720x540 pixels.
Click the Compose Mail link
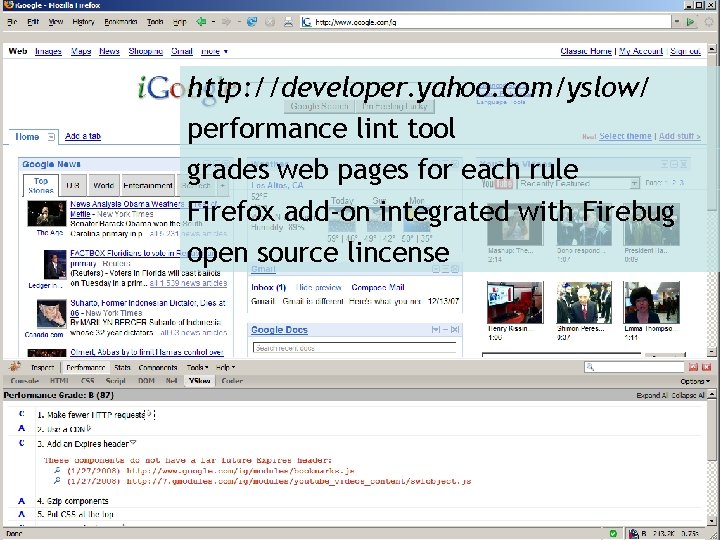[378, 287]
